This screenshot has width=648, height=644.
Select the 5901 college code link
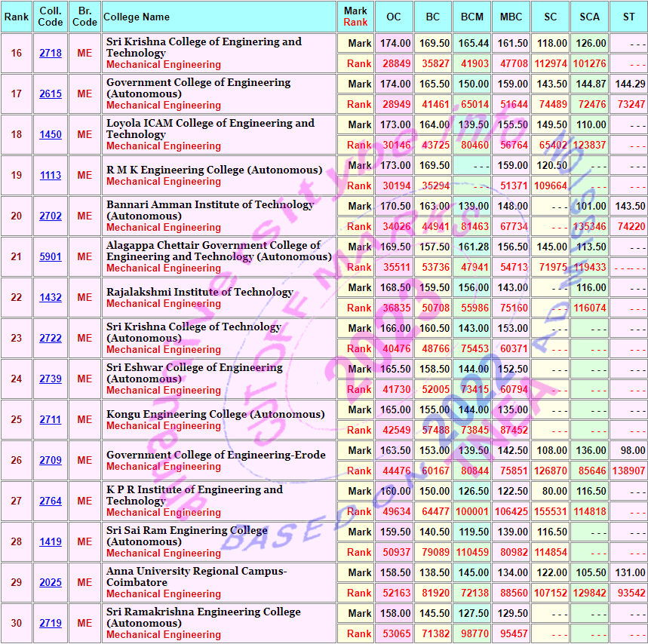click(x=51, y=256)
